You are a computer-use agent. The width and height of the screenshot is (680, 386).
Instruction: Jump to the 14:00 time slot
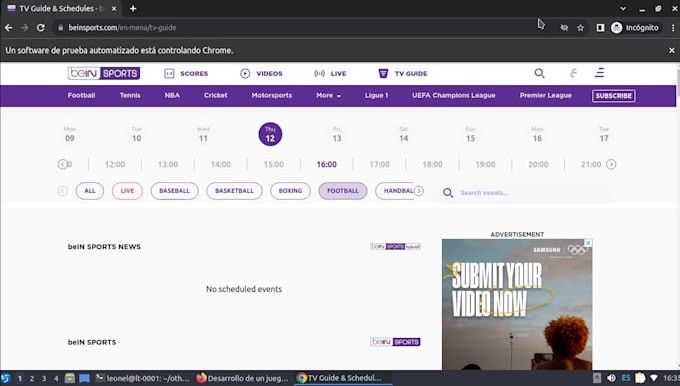pos(221,164)
